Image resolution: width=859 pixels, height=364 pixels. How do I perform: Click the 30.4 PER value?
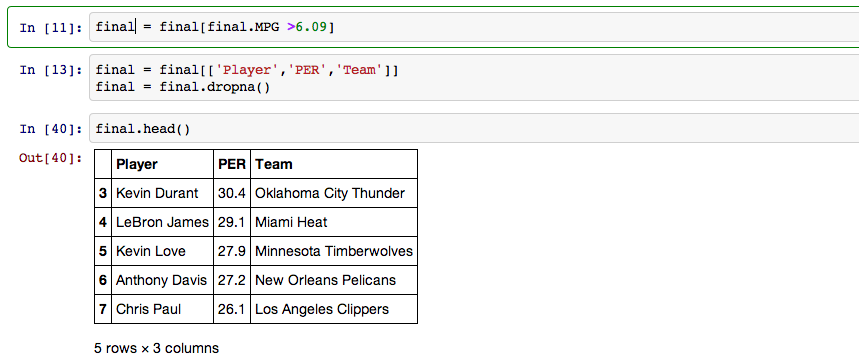pos(232,193)
